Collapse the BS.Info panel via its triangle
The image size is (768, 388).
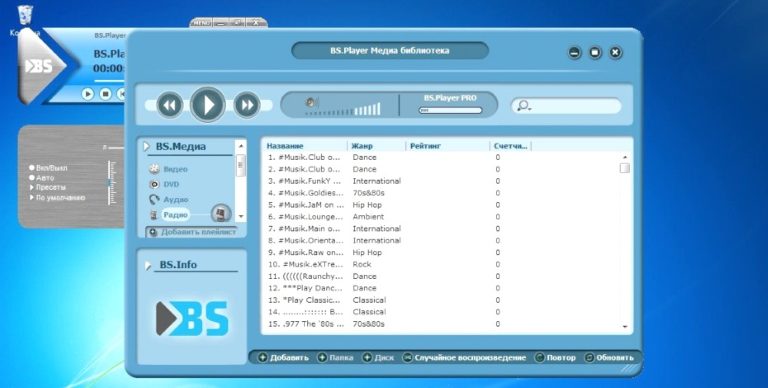[x=148, y=266]
